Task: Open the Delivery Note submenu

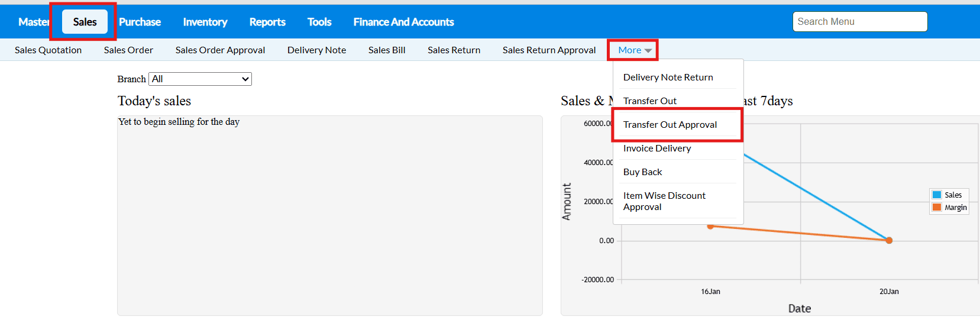Action: point(316,50)
